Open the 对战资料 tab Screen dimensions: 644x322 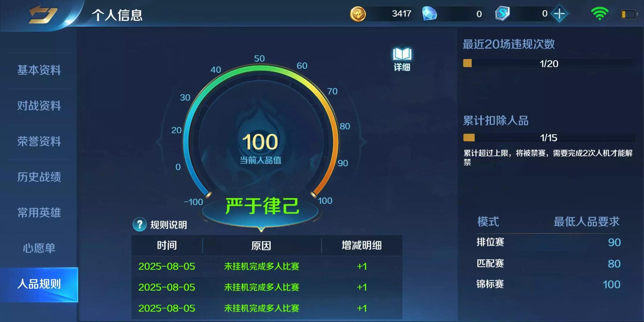(x=39, y=106)
